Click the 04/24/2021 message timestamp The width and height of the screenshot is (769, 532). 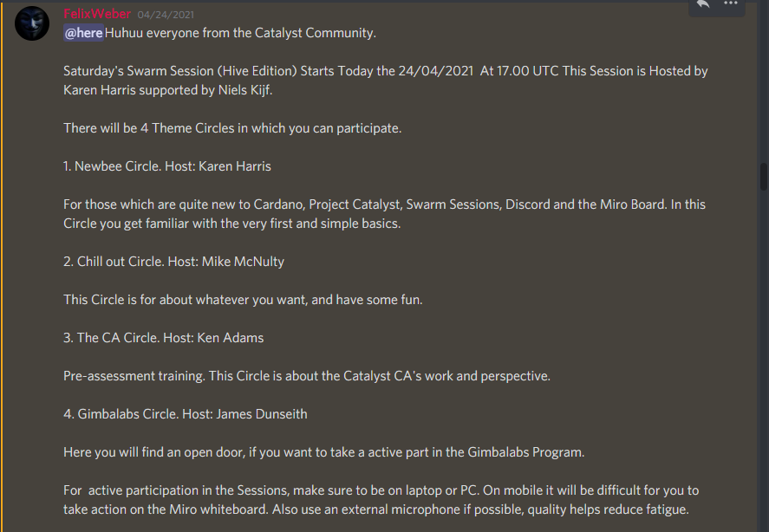click(165, 16)
